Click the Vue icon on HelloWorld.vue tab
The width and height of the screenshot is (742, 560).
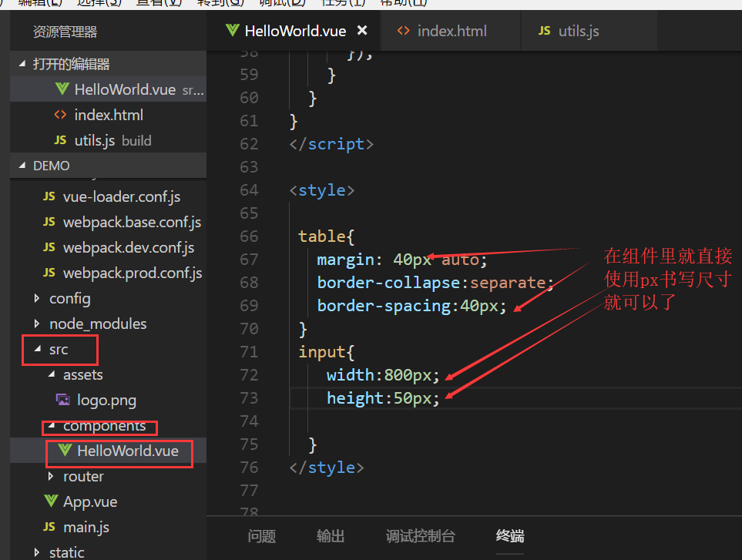point(233,31)
